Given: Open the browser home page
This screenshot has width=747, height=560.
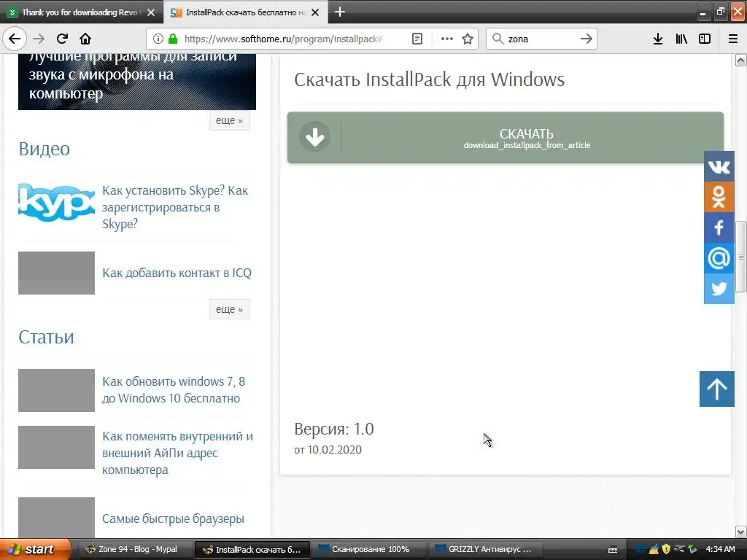Looking at the screenshot, I should pos(85,39).
